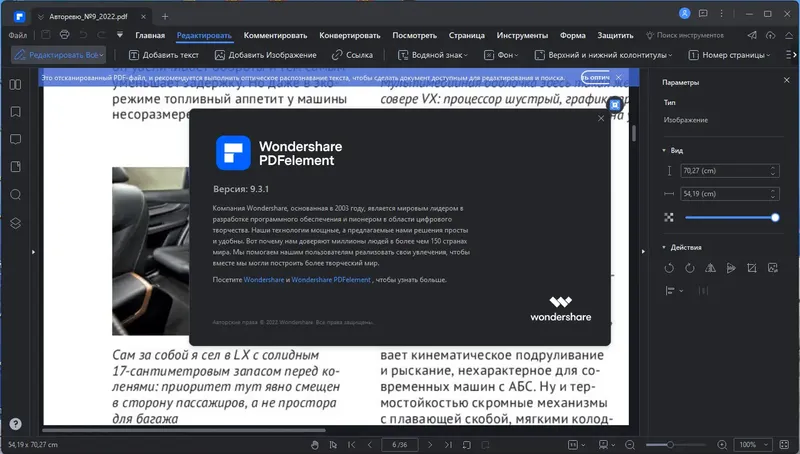
Task: Open the 100% zoom level dropdown
Action: pyautogui.click(x=754, y=445)
